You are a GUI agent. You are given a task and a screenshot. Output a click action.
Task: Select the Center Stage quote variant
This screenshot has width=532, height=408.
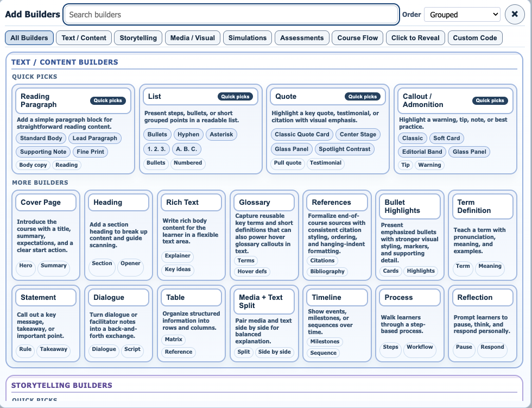tap(358, 134)
